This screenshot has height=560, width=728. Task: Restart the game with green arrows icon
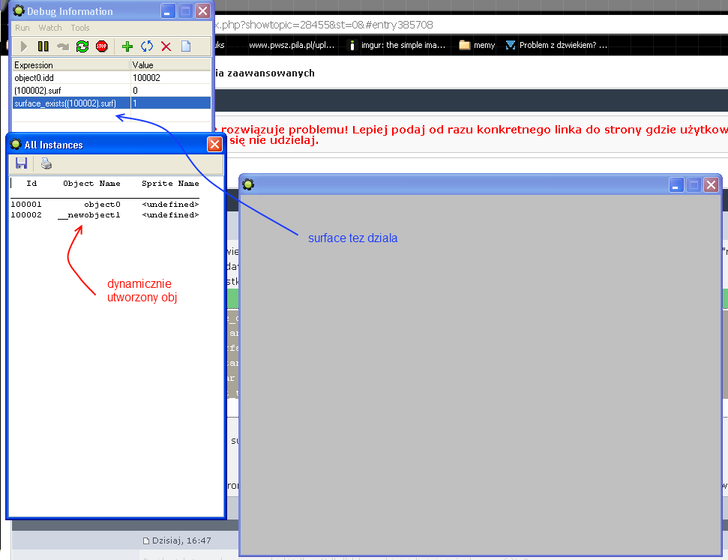click(82, 46)
